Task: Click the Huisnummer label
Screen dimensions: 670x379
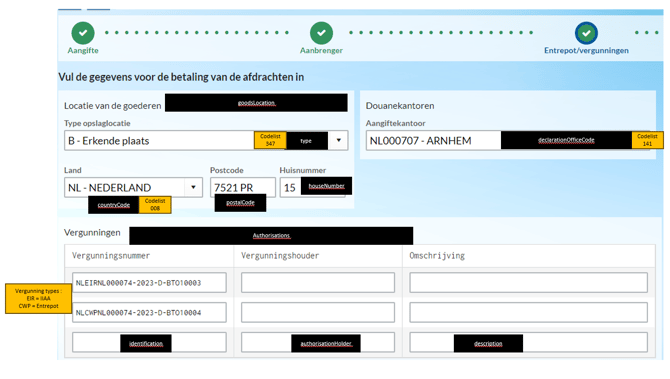Action: (303, 170)
